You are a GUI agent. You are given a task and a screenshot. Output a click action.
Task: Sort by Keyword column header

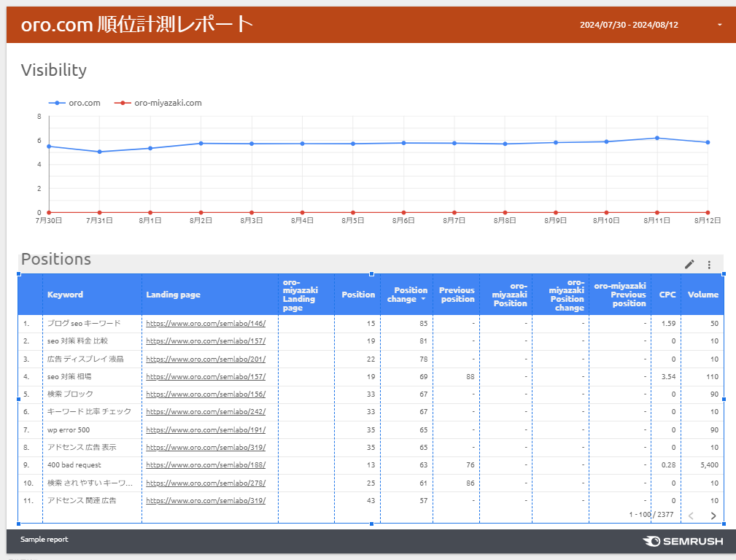click(x=65, y=295)
